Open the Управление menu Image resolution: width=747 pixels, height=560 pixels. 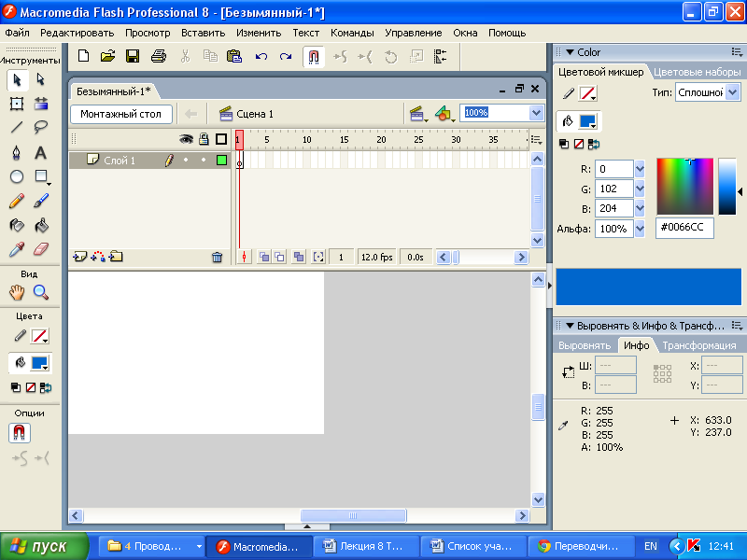click(x=414, y=33)
